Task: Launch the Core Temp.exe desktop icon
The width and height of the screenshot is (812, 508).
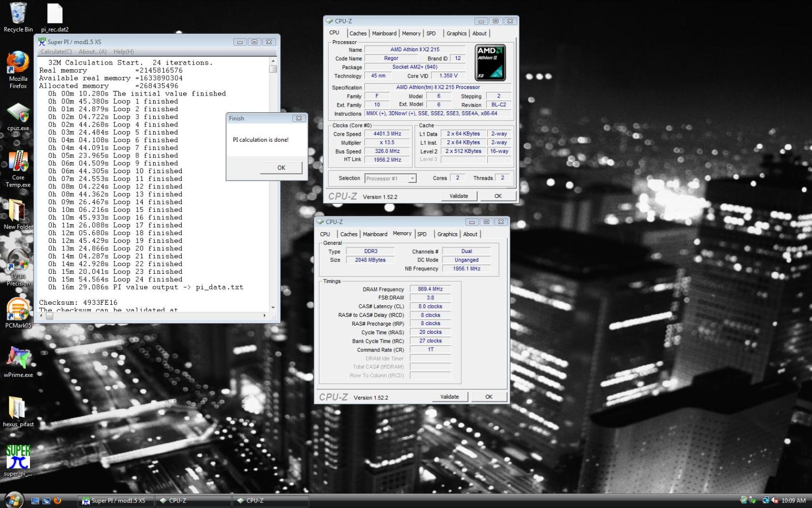Action: click(18, 169)
